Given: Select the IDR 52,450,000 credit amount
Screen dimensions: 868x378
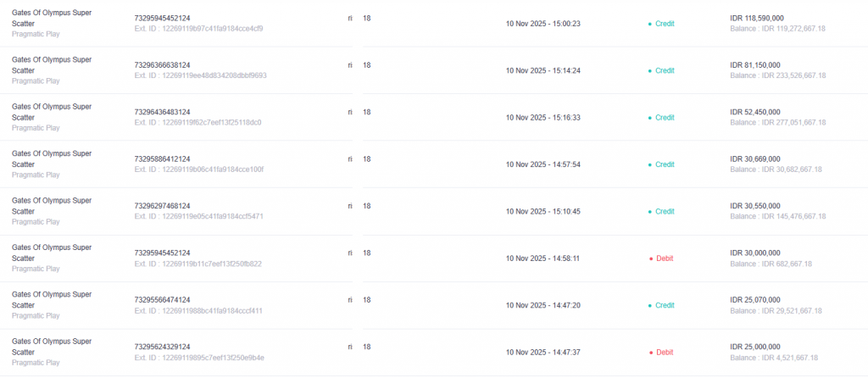Looking at the screenshot, I should tap(754, 112).
